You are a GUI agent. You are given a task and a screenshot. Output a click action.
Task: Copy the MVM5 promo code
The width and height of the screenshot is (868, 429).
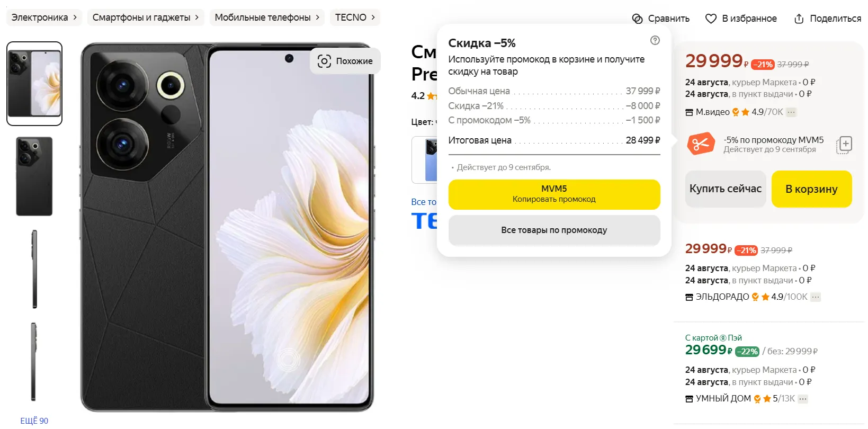554,194
